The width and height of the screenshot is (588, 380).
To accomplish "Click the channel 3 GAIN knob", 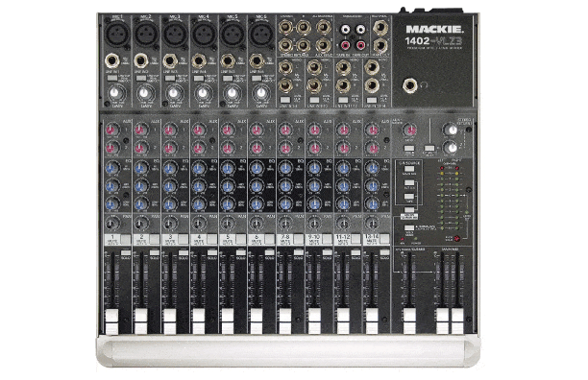I will [x=173, y=92].
